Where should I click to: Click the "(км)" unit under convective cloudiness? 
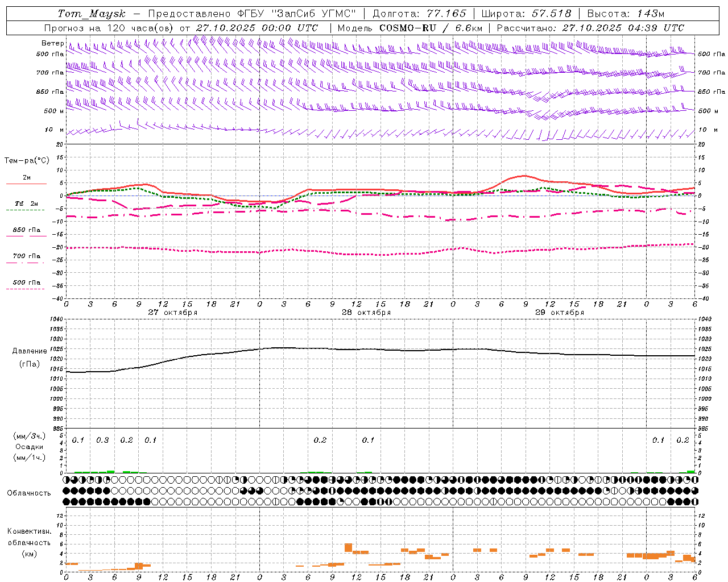30,553
